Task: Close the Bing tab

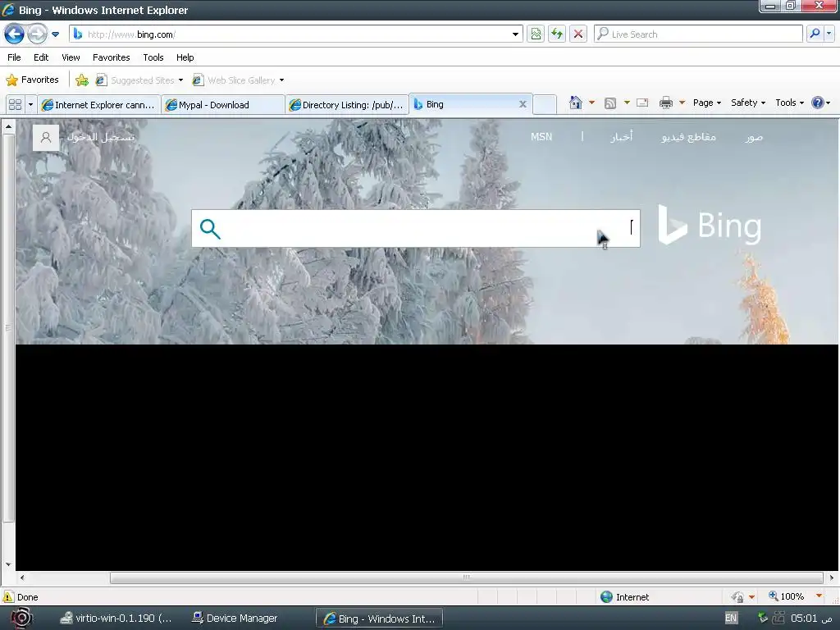Action: (x=523, y=104)
